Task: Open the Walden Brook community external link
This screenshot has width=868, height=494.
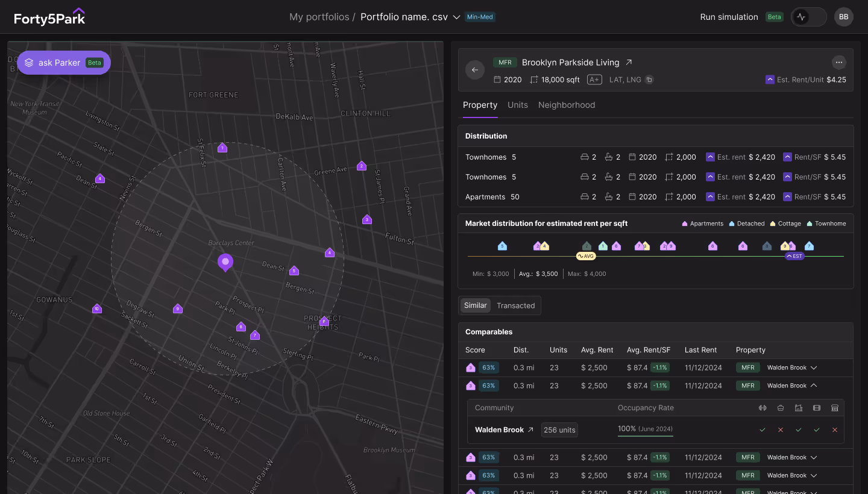Action: [532, 430]
